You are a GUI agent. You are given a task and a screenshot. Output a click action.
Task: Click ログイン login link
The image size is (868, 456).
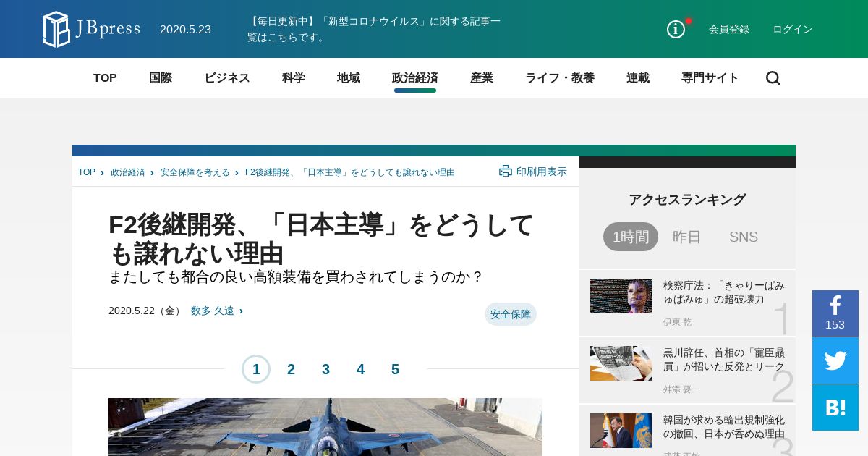793,29
